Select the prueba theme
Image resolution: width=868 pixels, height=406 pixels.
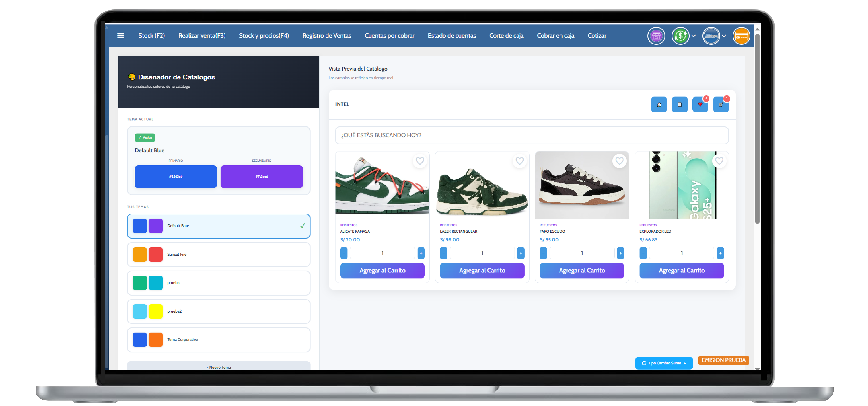(219, 283)
